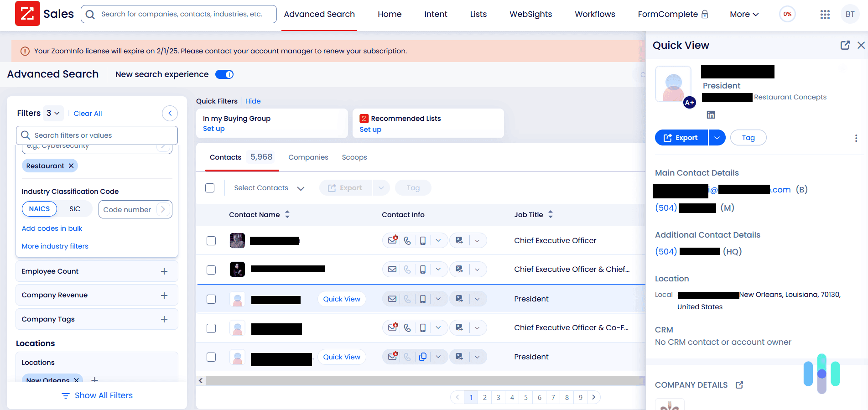This screenshot has height=410, width=868.
Task: Click email icon in CEO & Co-F row
Action: pos(392,327)
